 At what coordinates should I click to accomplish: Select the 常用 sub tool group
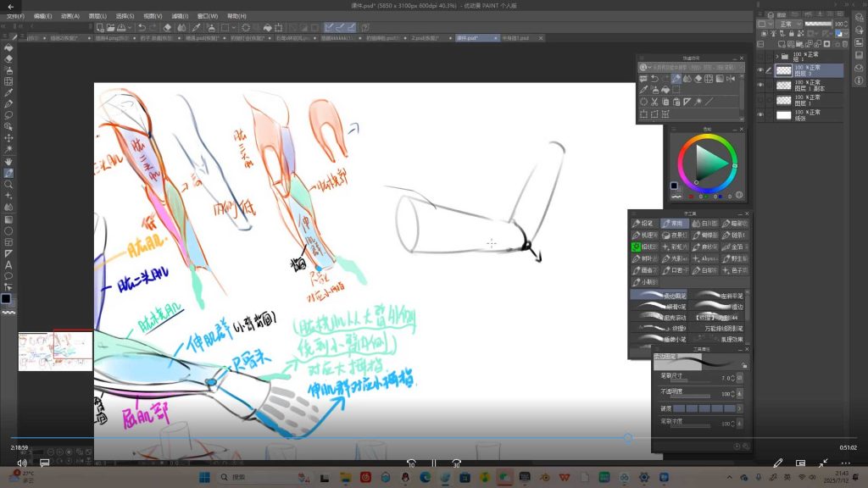[x=675, y=224]
